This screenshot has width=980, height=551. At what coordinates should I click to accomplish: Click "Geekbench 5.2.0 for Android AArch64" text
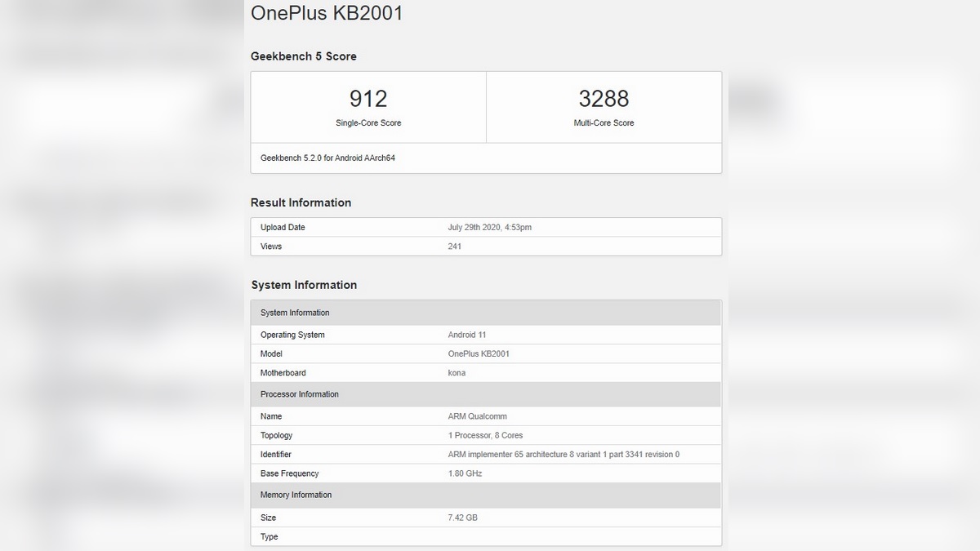pos(327,158)
